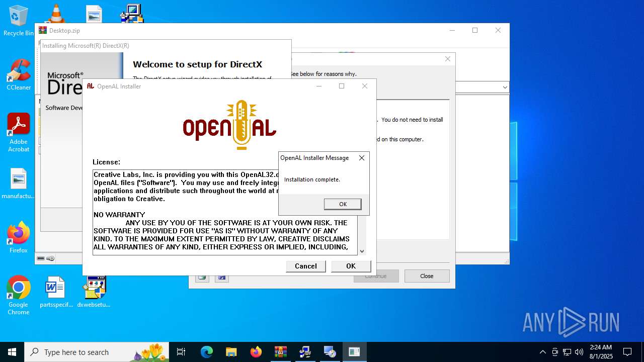Select the dxwebsetu... installer icon
Viewport: 644px width, 362px height.
point(94,292)
